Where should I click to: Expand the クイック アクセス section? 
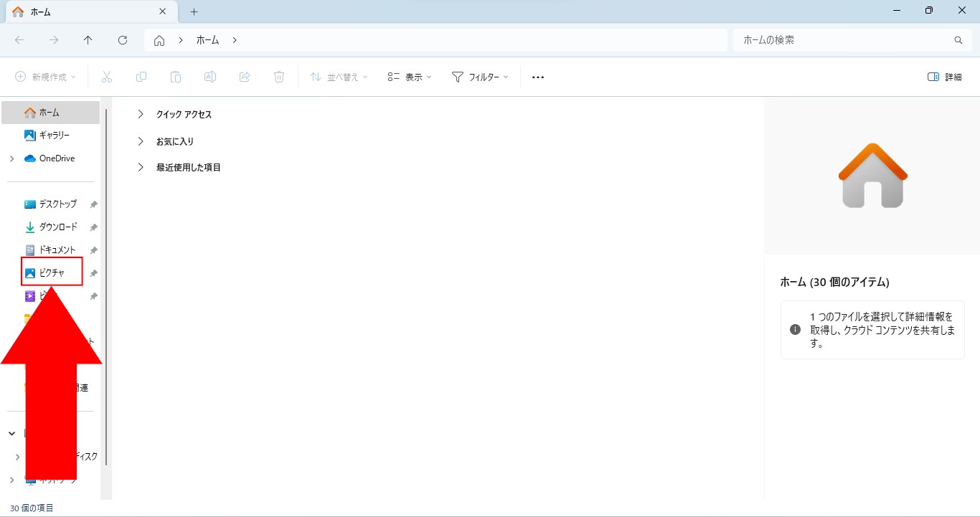[141, 114]
